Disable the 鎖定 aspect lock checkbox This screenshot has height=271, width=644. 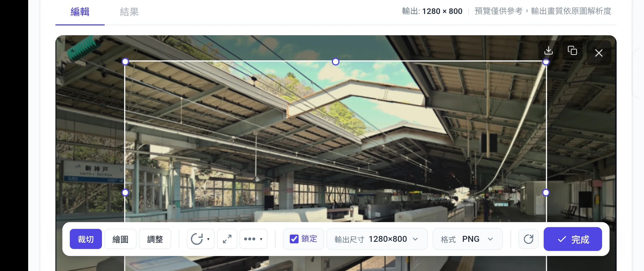tap(294, 238)
